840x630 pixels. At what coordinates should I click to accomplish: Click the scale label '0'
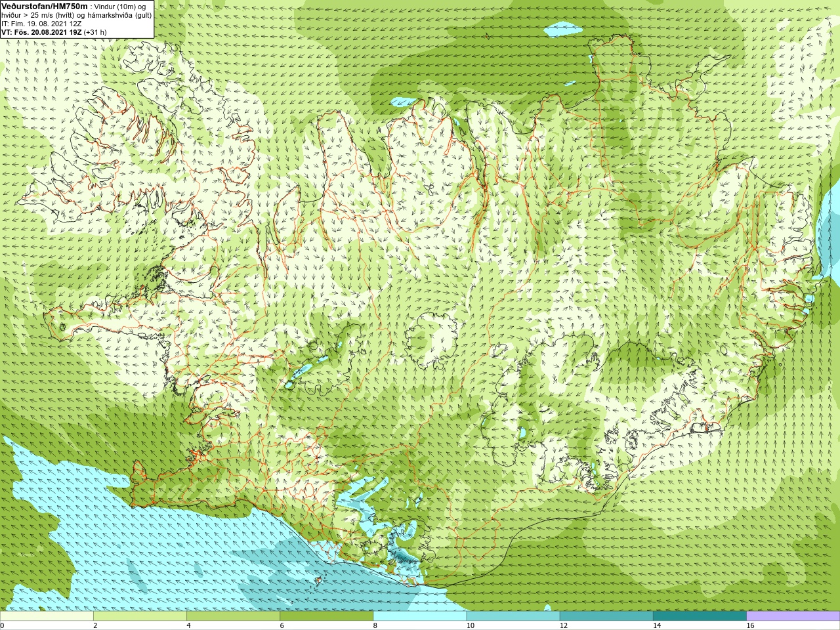pyautogui.click(x=3, y=625)
